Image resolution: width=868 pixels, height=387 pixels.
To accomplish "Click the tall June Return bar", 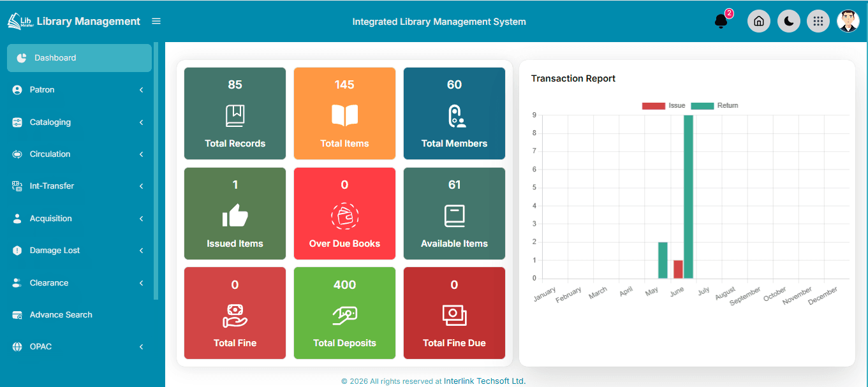I will tap(688, 197).
